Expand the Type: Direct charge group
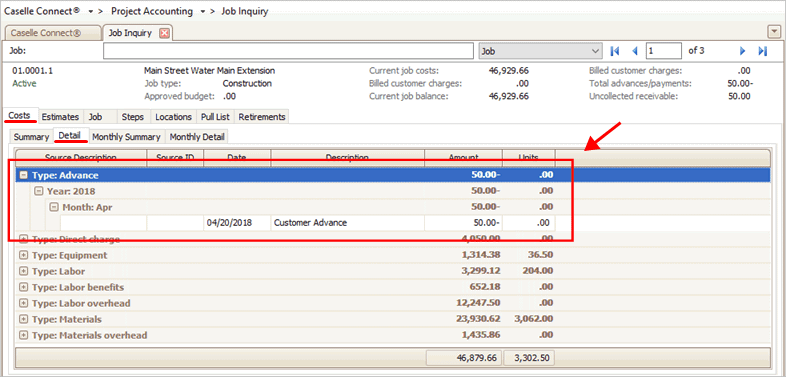Screen dimensions: 786x377 pyautogui.click(x=23, y=239)
